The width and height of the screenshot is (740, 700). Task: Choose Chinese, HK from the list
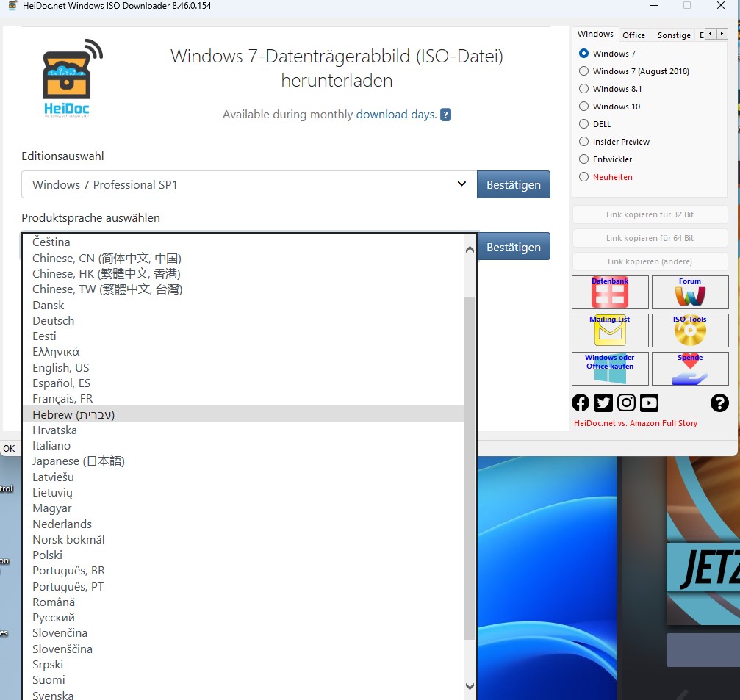243,273
